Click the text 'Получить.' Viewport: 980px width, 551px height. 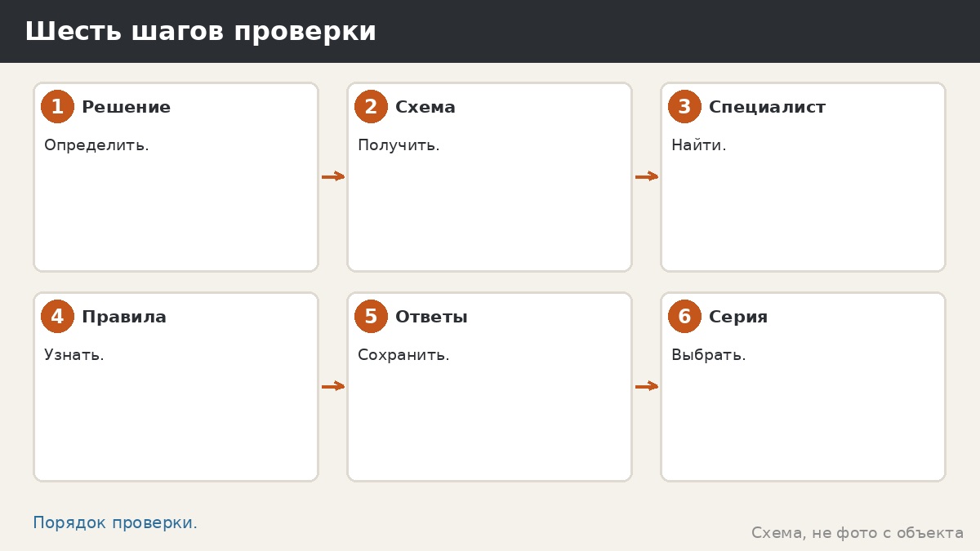[x=399, y=145]
